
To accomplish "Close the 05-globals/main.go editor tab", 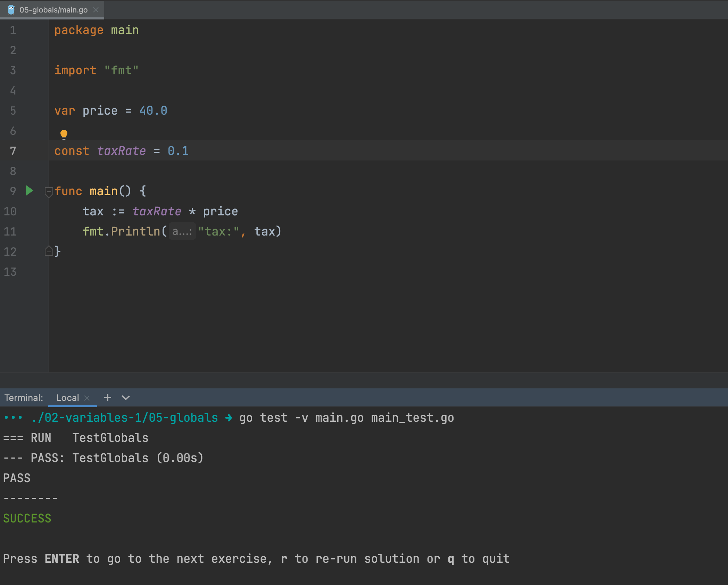I will (96, 10).
